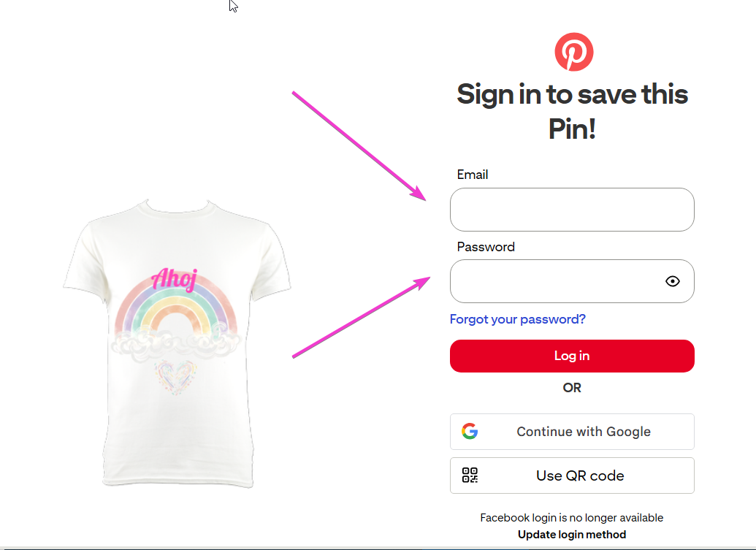Focus the Password input field
Screen dimensions: 756x550
coord(555,281)
